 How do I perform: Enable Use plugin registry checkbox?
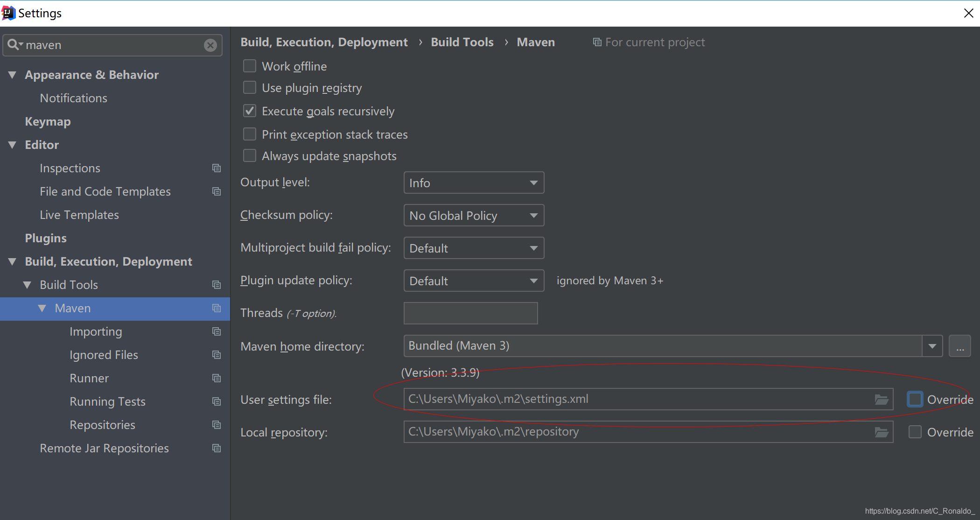[250, 87]
